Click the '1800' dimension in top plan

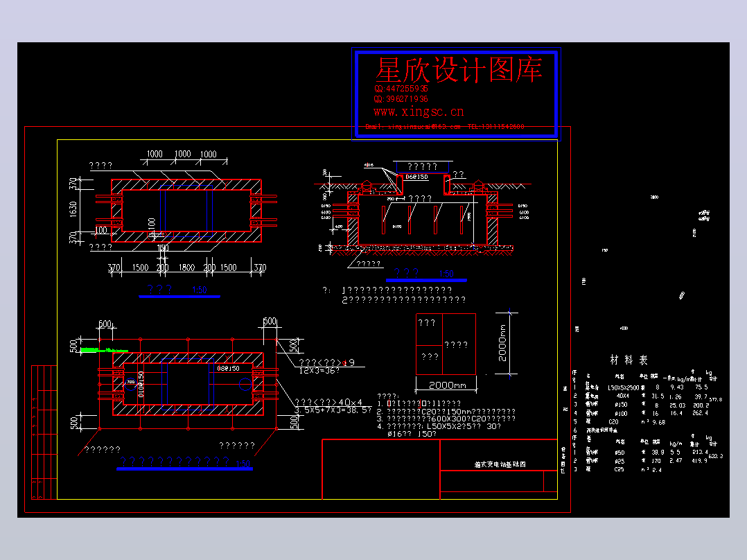[x=186, y=268]
